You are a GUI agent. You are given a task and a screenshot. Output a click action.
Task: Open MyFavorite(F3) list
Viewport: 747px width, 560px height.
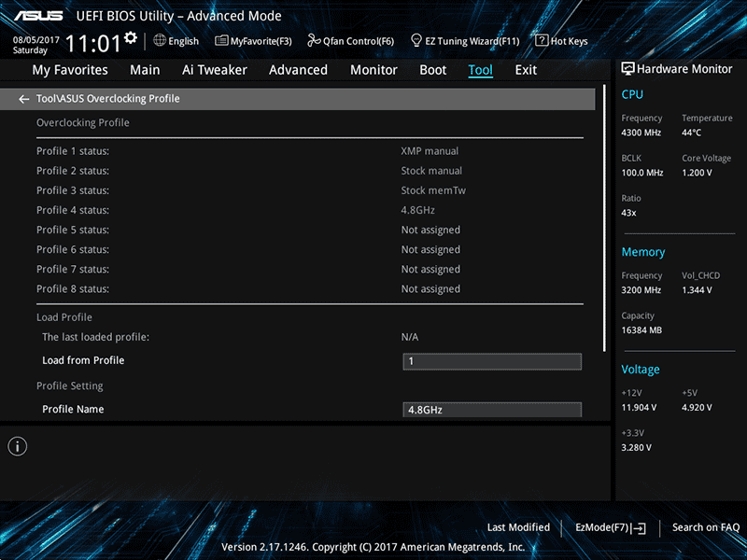pos(253,41)
